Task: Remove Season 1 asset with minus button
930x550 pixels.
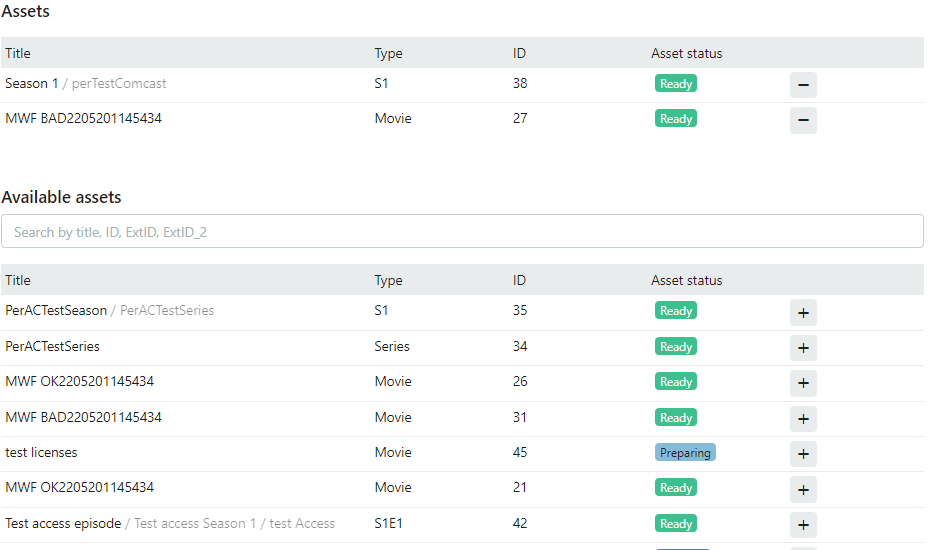Action: (803, 85)
